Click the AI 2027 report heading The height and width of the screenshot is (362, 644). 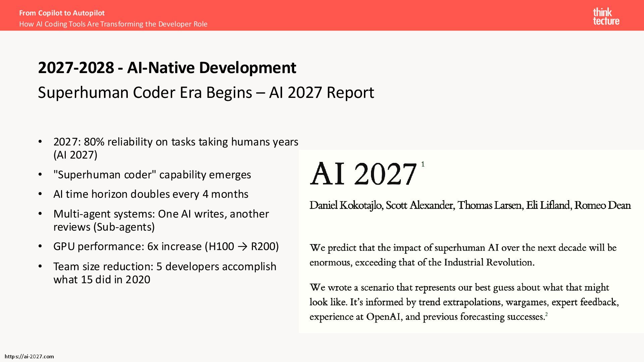[363, 174]
